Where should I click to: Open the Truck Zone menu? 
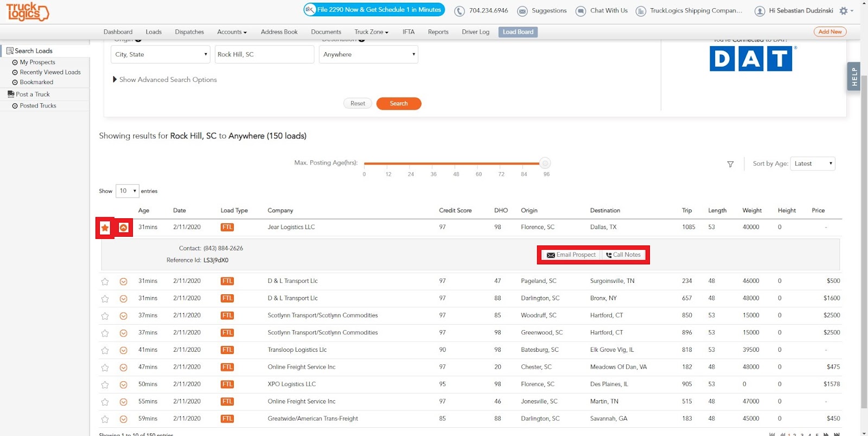[x=371, y=32]
